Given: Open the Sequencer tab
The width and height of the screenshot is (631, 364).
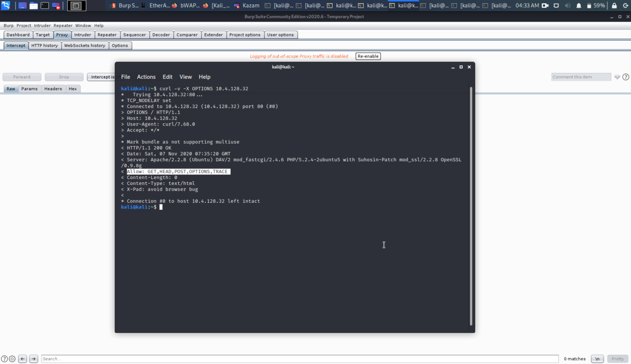Looking at the screenshot, I should 135,35.
